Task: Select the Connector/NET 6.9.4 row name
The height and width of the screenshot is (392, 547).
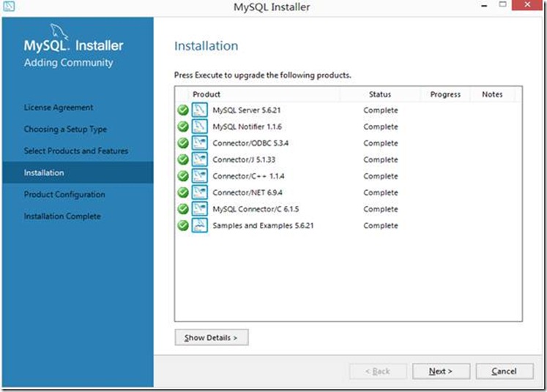Action: pos(248,192)
